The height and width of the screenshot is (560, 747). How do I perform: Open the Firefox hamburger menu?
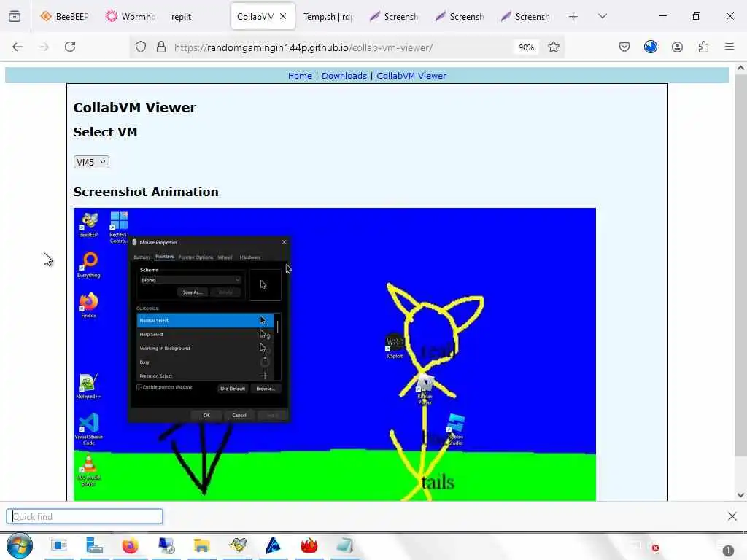point(729,47)
